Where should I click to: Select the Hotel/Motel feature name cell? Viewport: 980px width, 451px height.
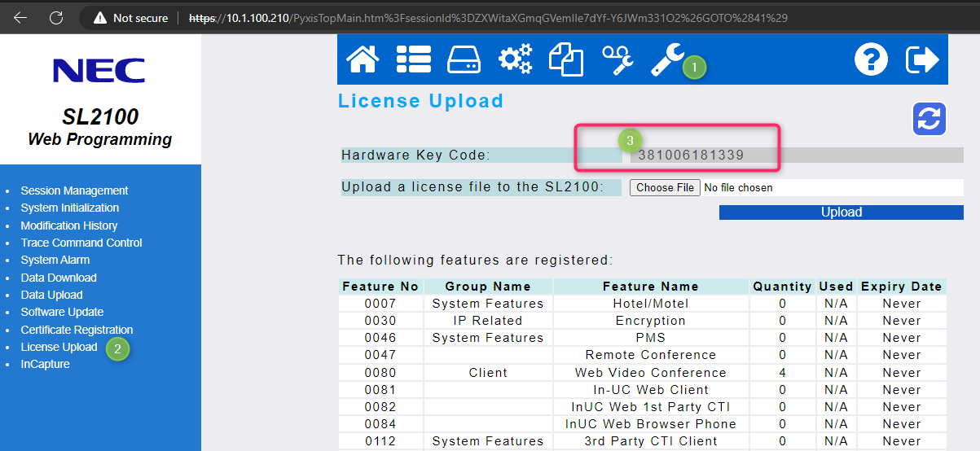tap(650, 304)
